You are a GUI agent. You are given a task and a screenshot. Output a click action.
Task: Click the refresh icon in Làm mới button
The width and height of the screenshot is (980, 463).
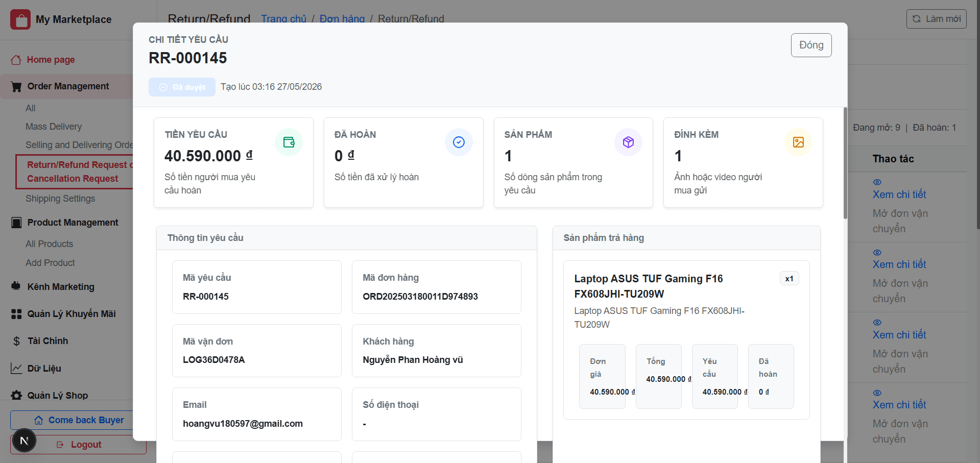tap(917, 19)
